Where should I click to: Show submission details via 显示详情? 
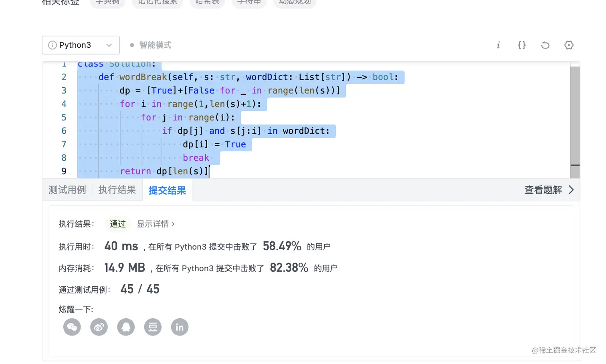tap(156, 224)
